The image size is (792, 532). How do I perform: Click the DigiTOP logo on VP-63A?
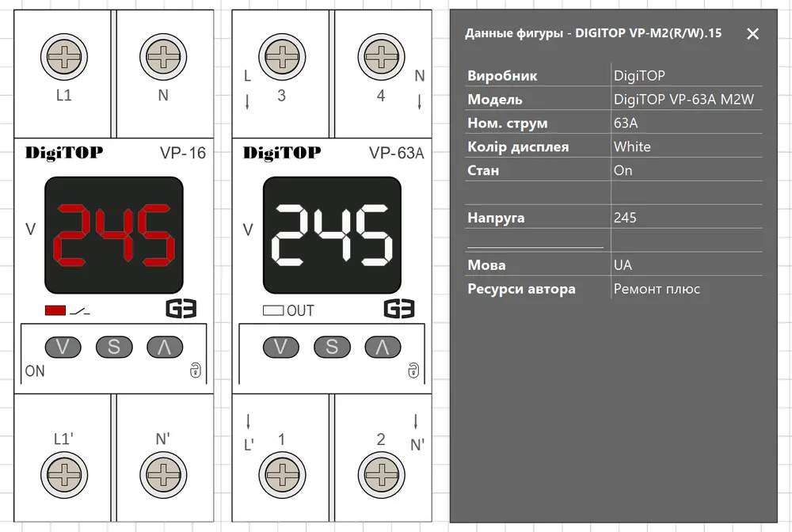point(282,153)
